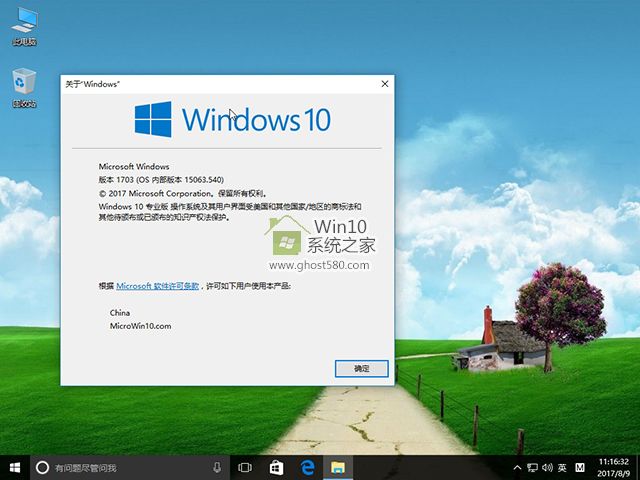The width and height of the screenshot is (640, 480).
Task: Click the M input method icon
Action: 580,468
